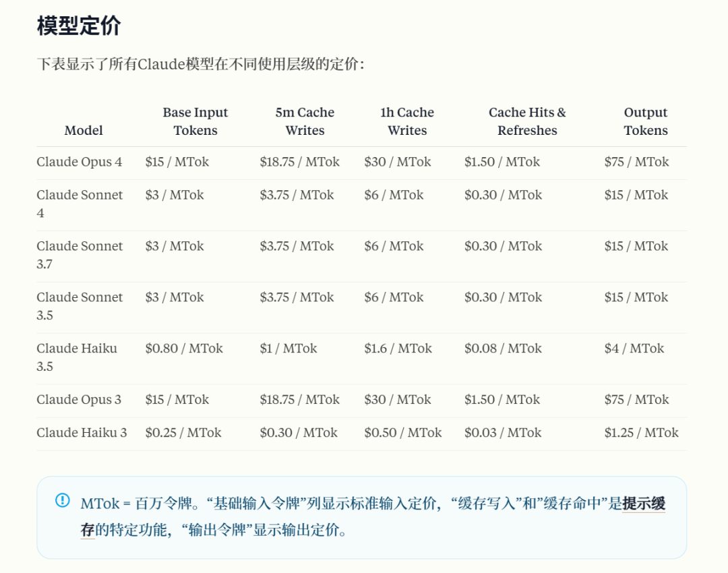Click the $0.80 / MTok base input price
Viewport: 728px width, 573px height.
184,349
